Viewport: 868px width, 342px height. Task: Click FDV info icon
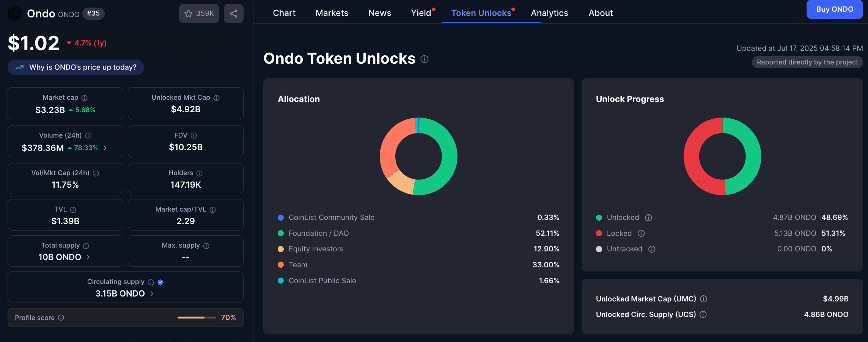pyautogui.click(x=194, y=135)
